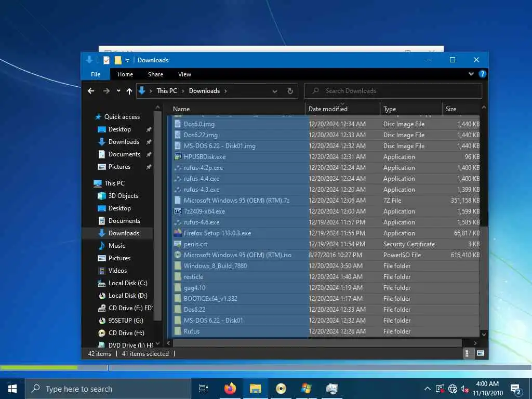This screenshot has width=532, height=399.
Task: Click the file list vertical scrollbar
Action: point(484,278)
